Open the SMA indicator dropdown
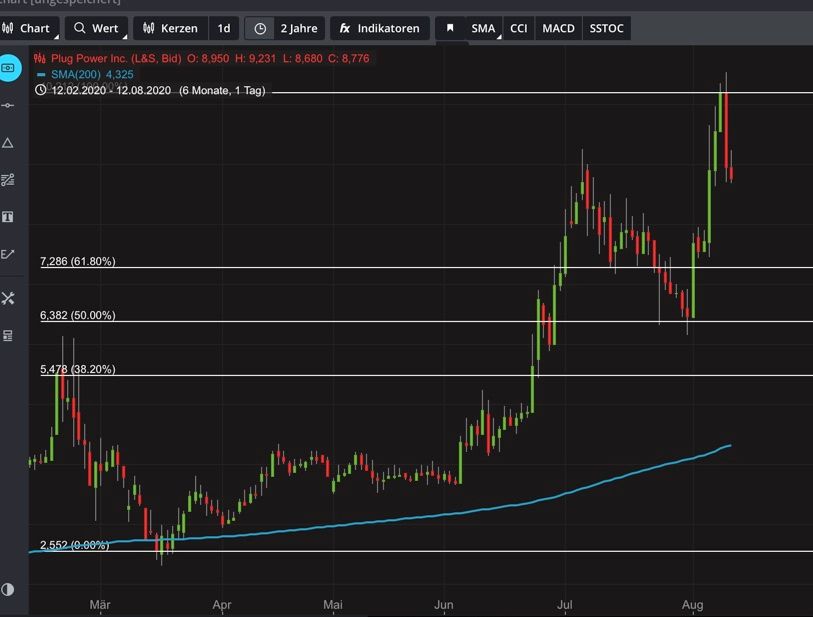 pyautogui.click(x=485, y=28)
